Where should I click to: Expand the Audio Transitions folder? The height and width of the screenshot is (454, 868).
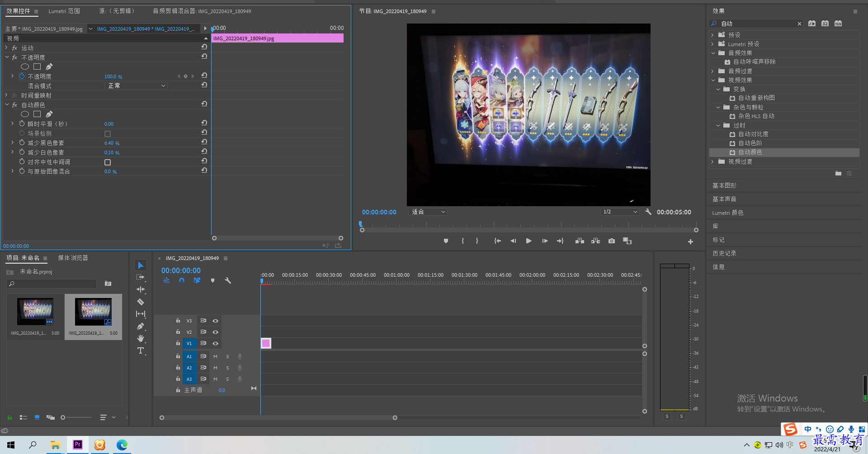pos(712,71)
